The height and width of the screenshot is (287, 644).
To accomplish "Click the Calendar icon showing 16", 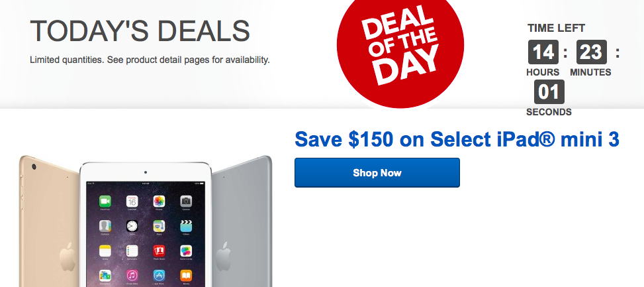I will pos(132,201).
